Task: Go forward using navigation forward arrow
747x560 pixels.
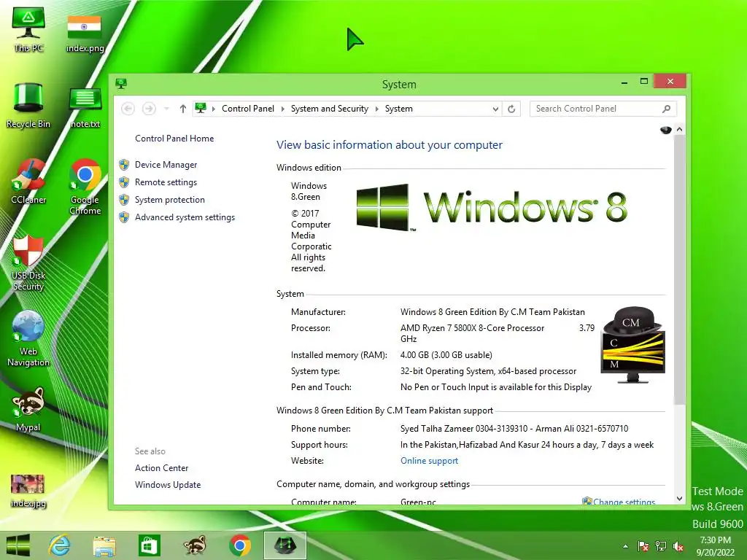Action: (149, 109)
